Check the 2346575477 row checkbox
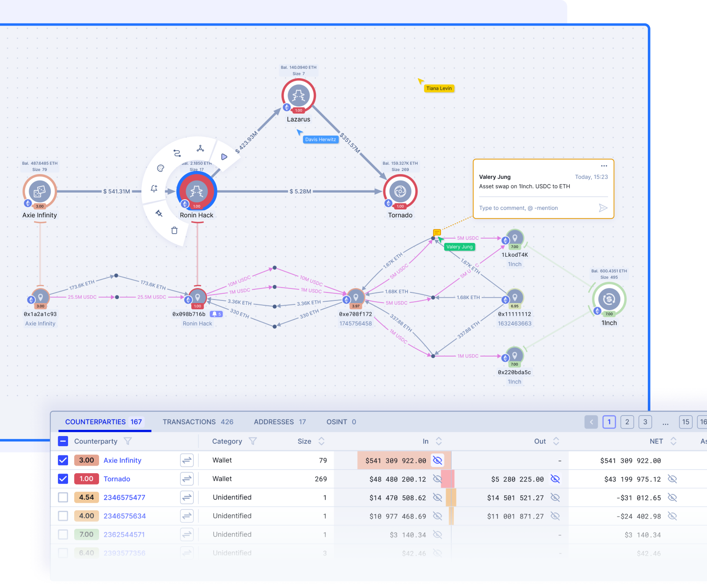 click(x=63, y=497)
